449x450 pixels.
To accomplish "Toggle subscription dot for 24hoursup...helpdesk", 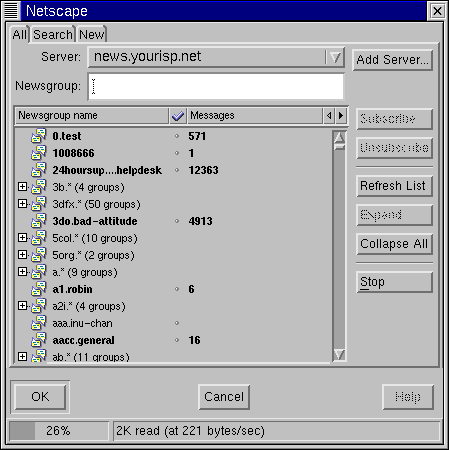I will click(177, 170).
